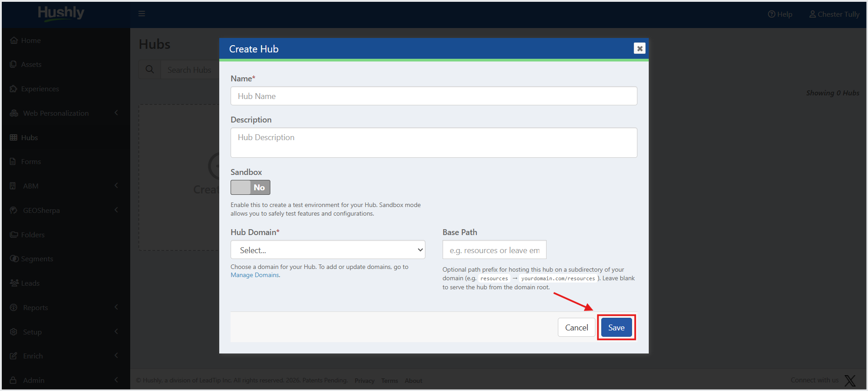Viewport: 868px width, 391px height.
Task: Click the Folders icon in sidebar
Action: coord(14,235)
